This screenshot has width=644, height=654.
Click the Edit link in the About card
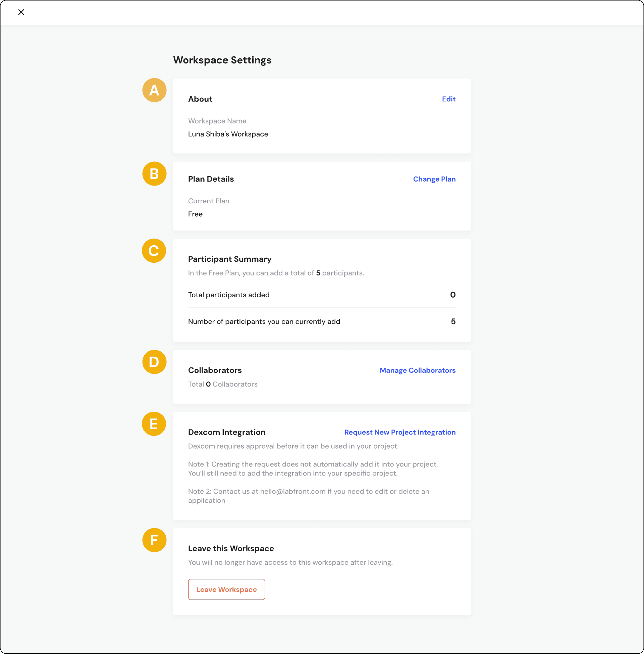click(x=448, y=99)
